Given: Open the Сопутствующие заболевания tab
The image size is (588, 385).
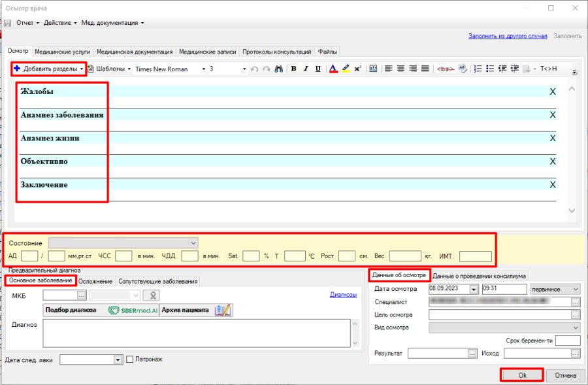Looking at the screenshot, I should (158, 282).
